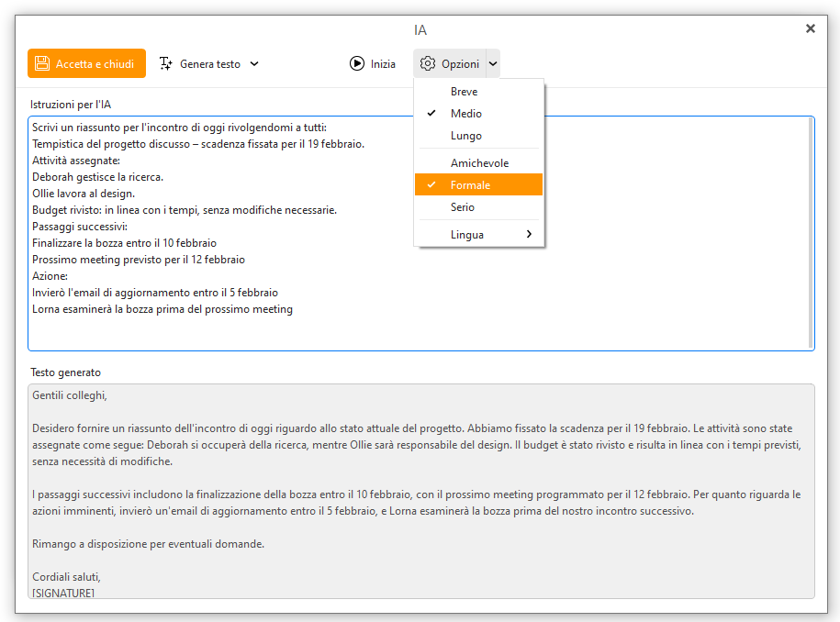Click the Genera testo label

click(x=210, y=64)
